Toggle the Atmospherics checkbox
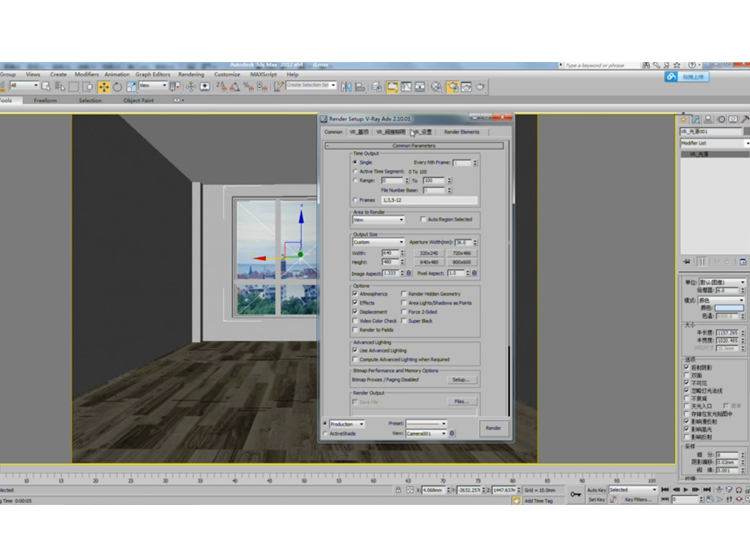The width and height of the screenshot is (750, 560). (355, 294)
